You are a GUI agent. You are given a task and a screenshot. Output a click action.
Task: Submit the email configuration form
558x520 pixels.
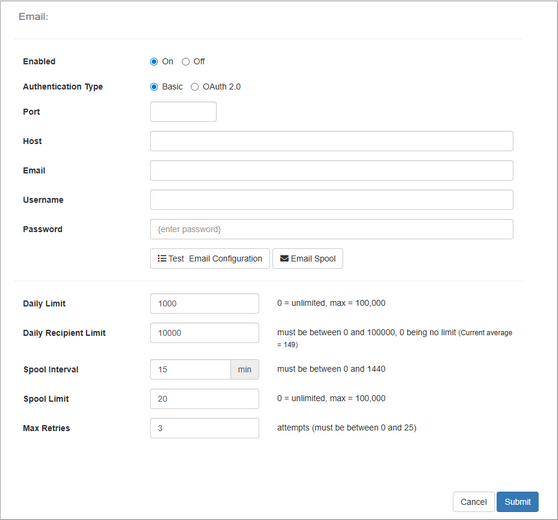click(517, 502)
